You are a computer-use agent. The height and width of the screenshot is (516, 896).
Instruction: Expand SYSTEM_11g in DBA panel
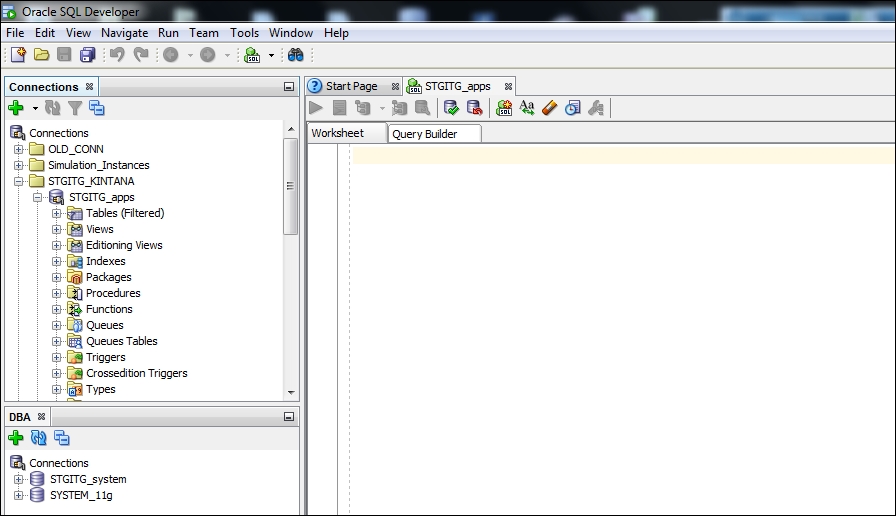click(19, 495)
